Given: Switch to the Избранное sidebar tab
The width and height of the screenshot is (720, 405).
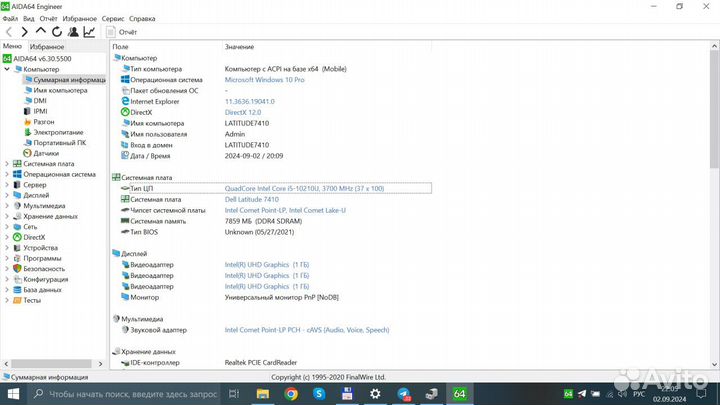Looking at the screenshot, I should click(x=47, y=47).
